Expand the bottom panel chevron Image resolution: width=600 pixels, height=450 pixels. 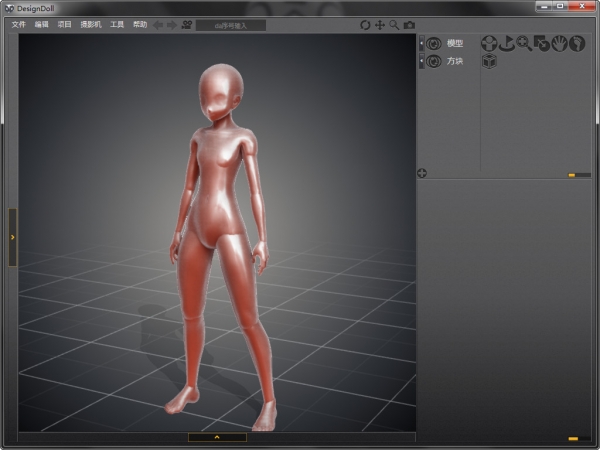tap(217, 437)
